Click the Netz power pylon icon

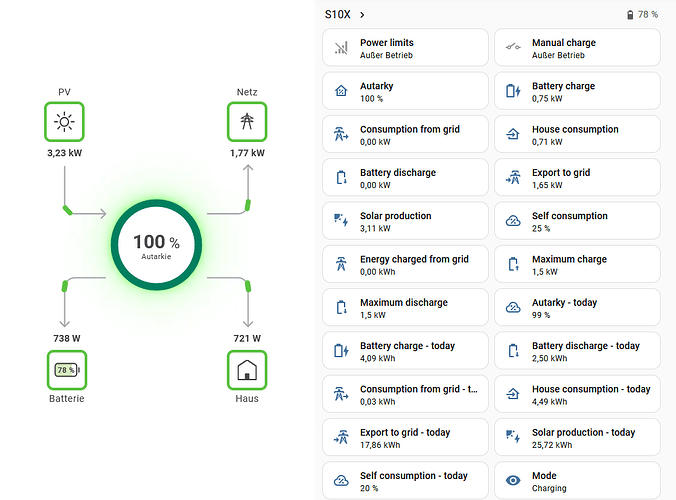247,122
